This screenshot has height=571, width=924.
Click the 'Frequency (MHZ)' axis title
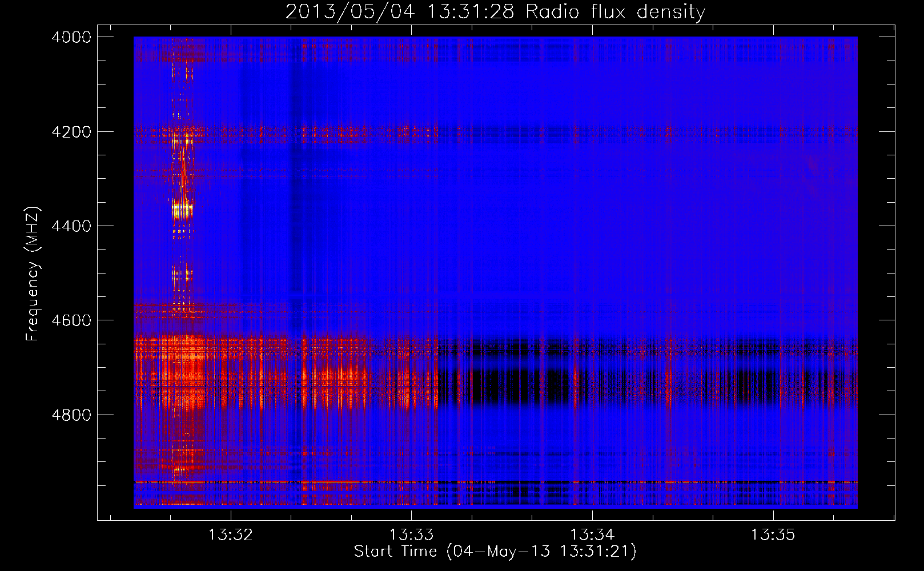(33, 274)
